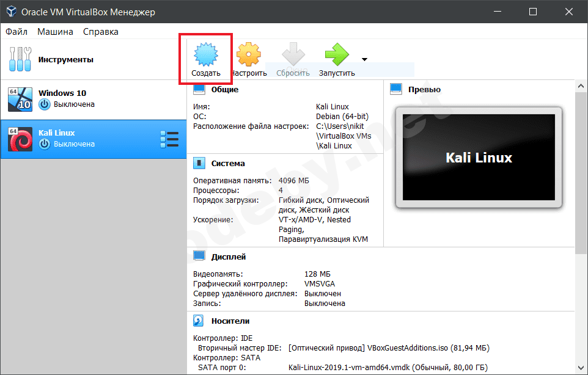
Task: Click the 'Контроллер: IDE' row
Action: tap(222, 338)
